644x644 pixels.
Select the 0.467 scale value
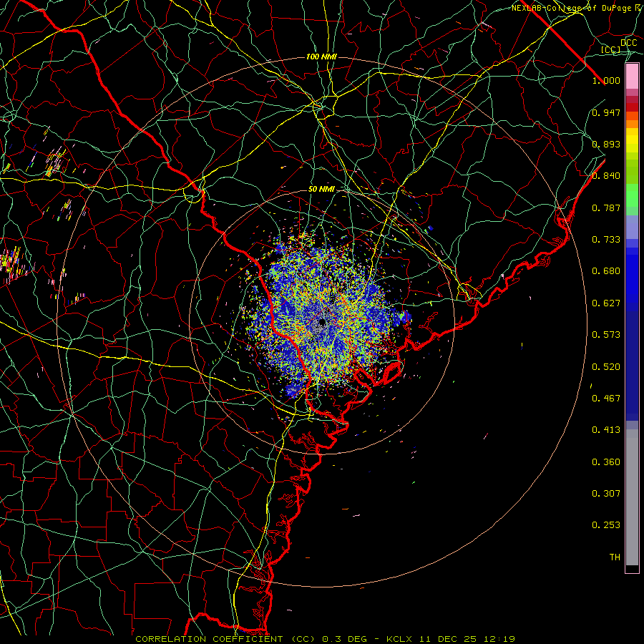point(606,399)
